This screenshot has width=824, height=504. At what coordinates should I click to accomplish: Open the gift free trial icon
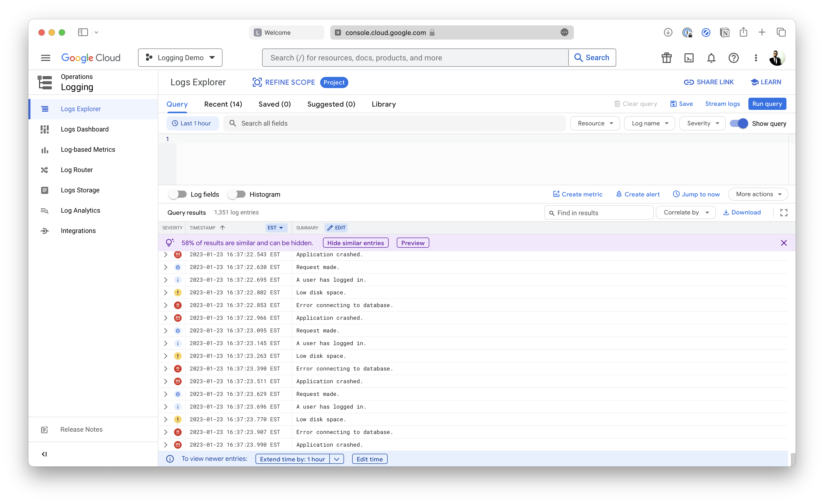coord(666,58)
